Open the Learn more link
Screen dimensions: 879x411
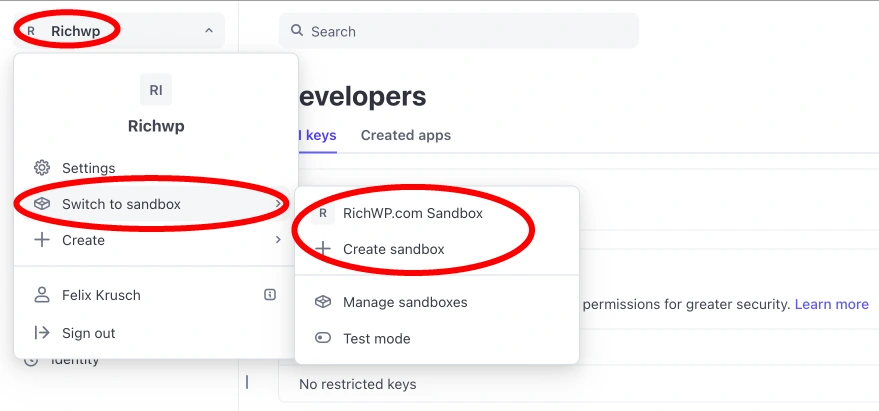point(831,304)
